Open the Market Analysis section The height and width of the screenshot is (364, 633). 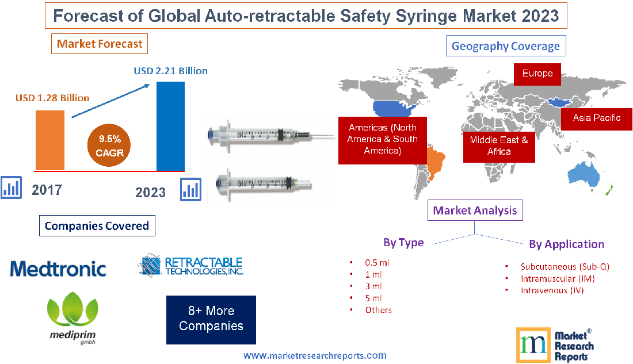[475, 210]
